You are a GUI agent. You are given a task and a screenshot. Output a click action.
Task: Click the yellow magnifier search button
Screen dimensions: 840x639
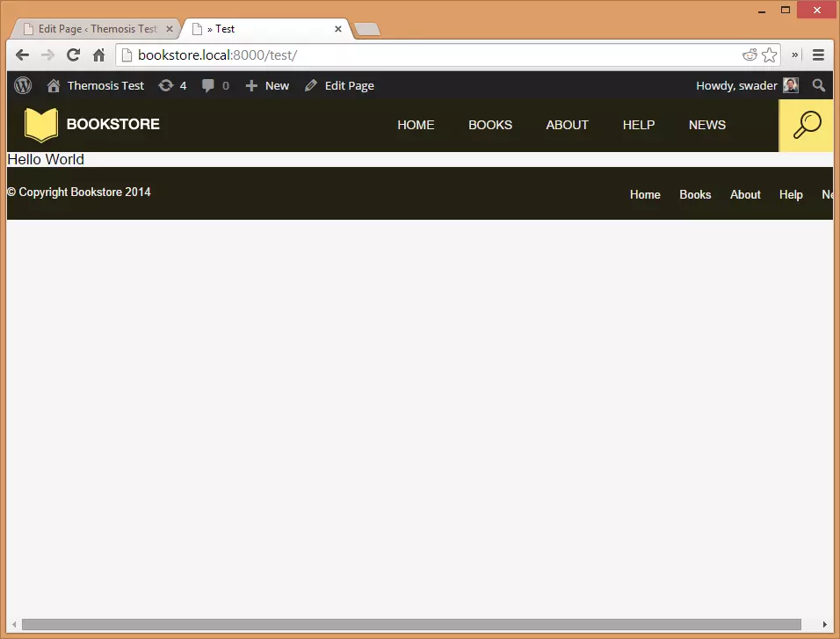pos(806,126)
